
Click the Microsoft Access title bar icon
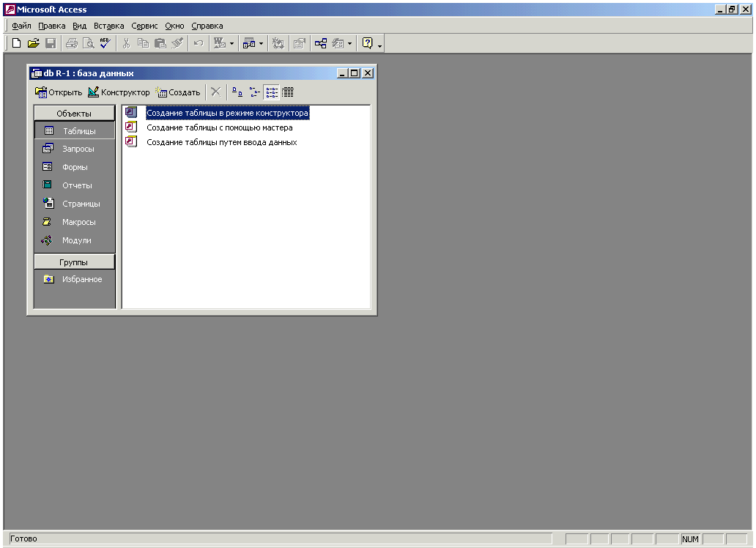(x=10, y=10)
